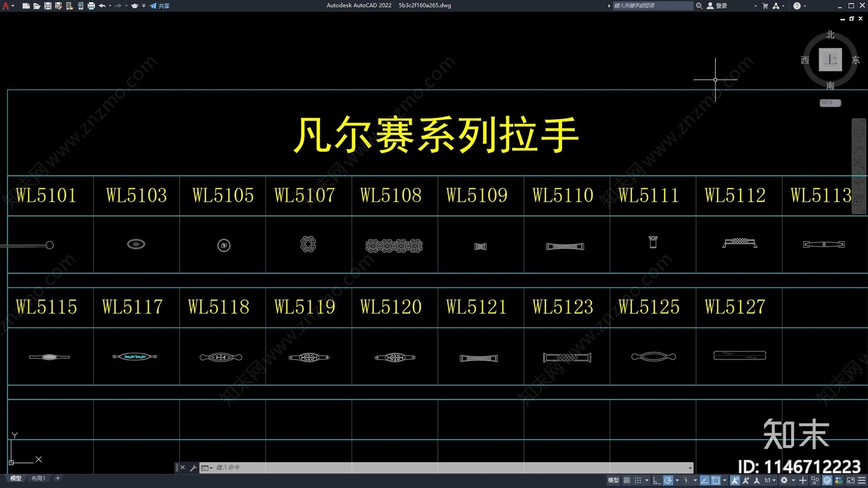The image size is (868, 488).
Task: Open the AutoCAD application menu logo
Action: click(6, 6)
